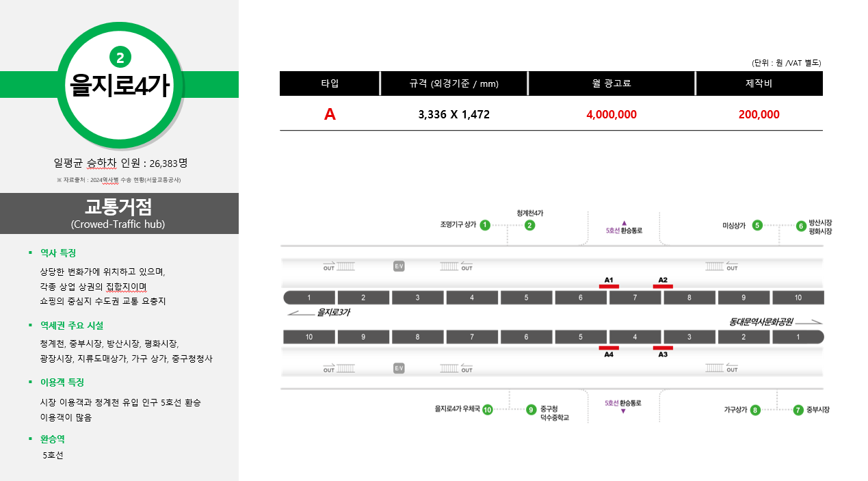Click exit 7 circle by 중부시장
Image resolution: width=868 pixels, height=481 pixels.
798,410
